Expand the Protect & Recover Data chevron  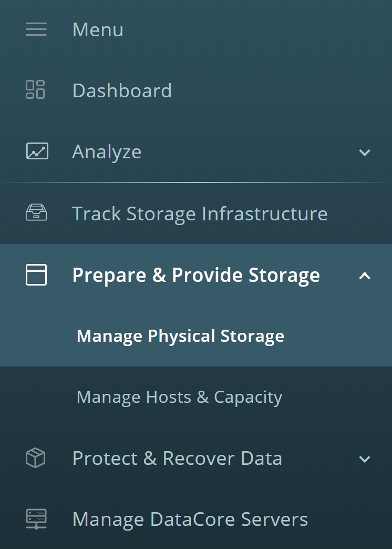coord(365,459)
